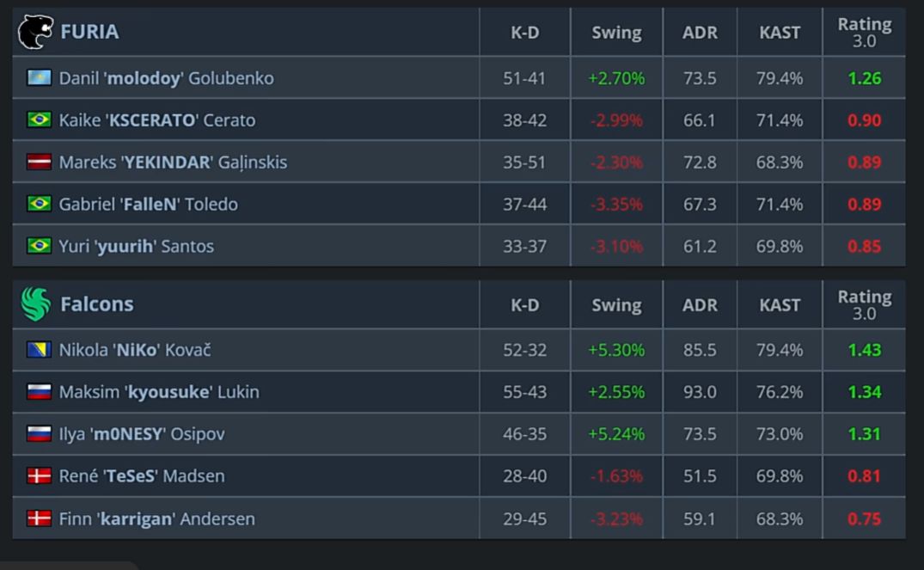Open Danil 'molodoy' Golubenko player profile

click(166, 78)
